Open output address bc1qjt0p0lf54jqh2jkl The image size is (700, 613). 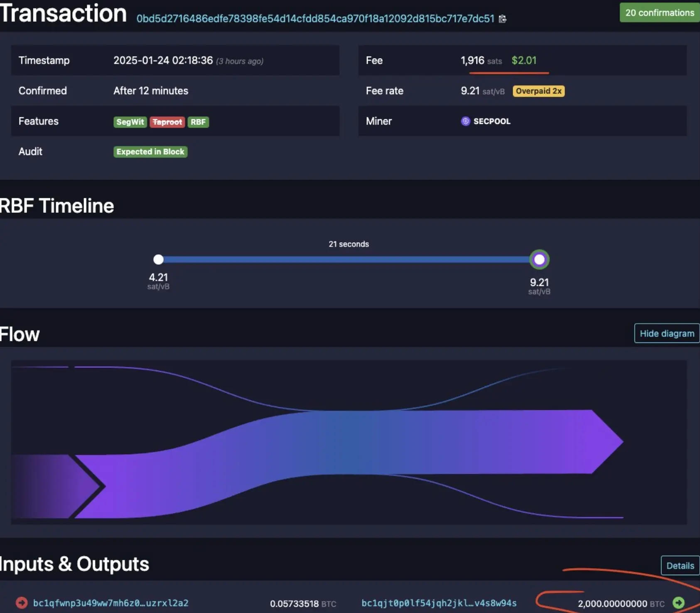pyautogui.click(x=438, y=603)
